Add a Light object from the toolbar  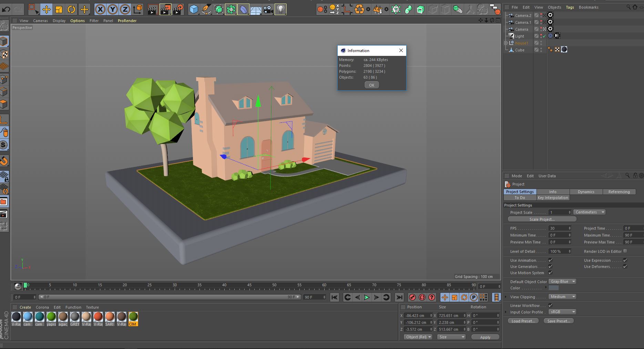281,9
